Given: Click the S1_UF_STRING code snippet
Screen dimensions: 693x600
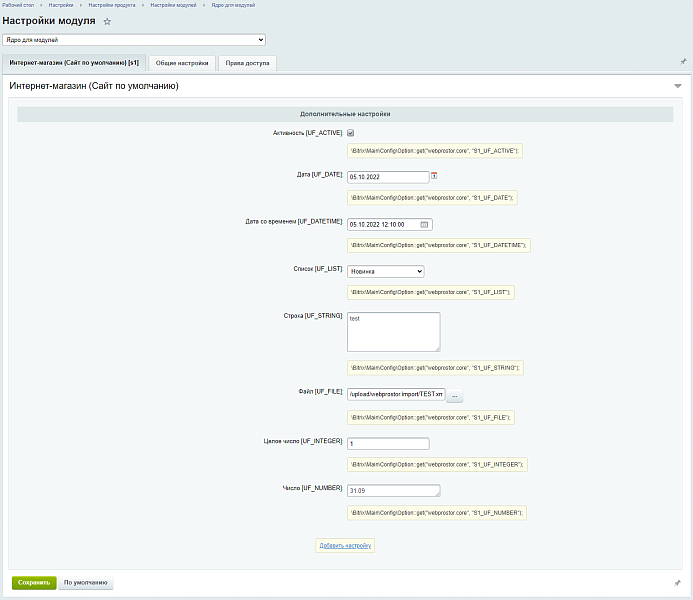Looking at the screenshot, I should 435,368.
